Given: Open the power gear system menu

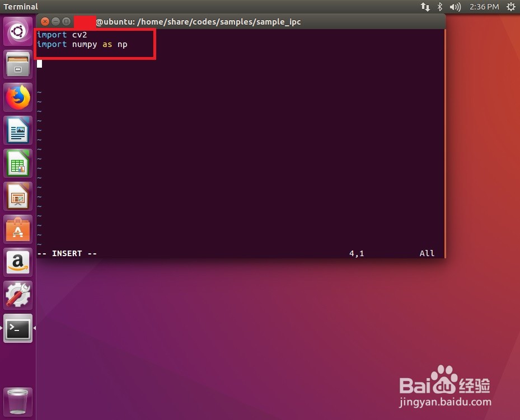Looking at the screenshot, I should point(510,7).
